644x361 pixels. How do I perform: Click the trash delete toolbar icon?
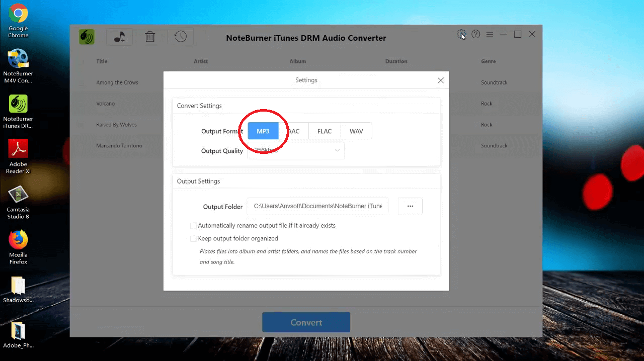tap(150, 37)
